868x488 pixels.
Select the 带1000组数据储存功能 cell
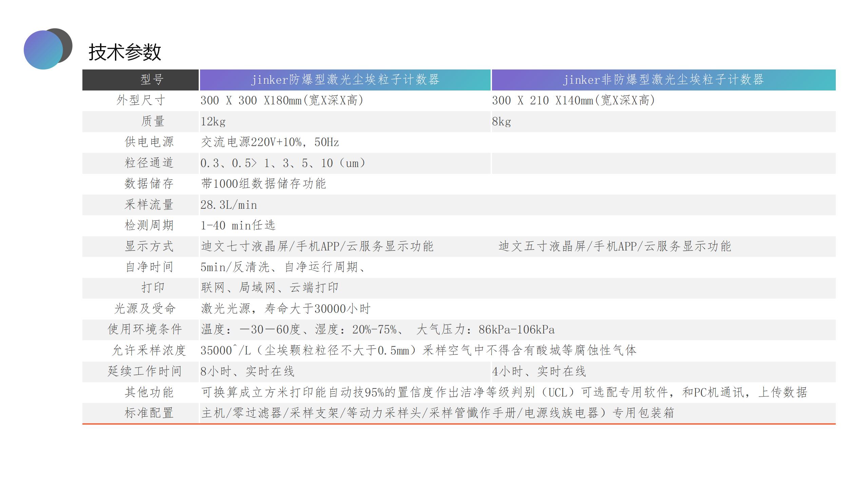(263, 184)
